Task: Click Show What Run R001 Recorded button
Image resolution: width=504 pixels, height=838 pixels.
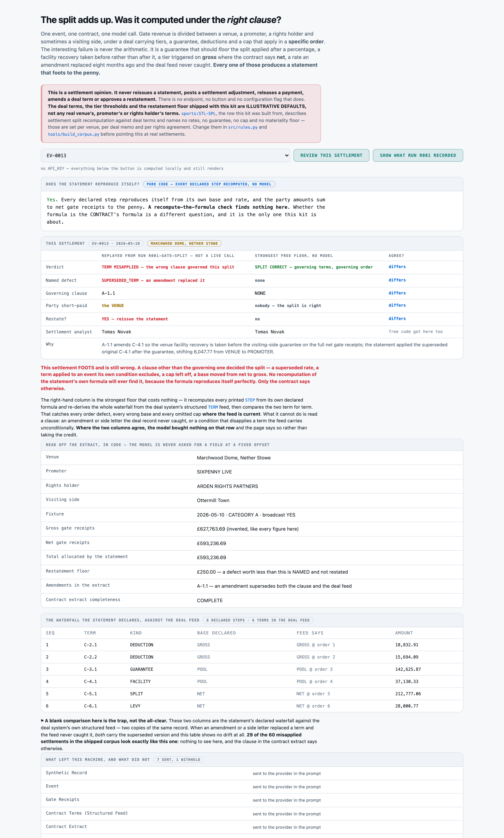Action: [x=418, y=155]
